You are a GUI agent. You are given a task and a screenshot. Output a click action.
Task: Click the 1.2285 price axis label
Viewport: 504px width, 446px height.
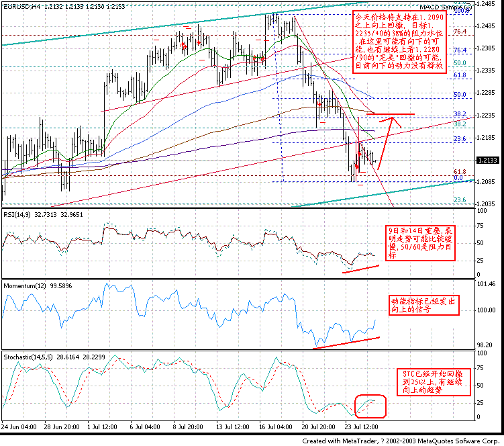486,93
